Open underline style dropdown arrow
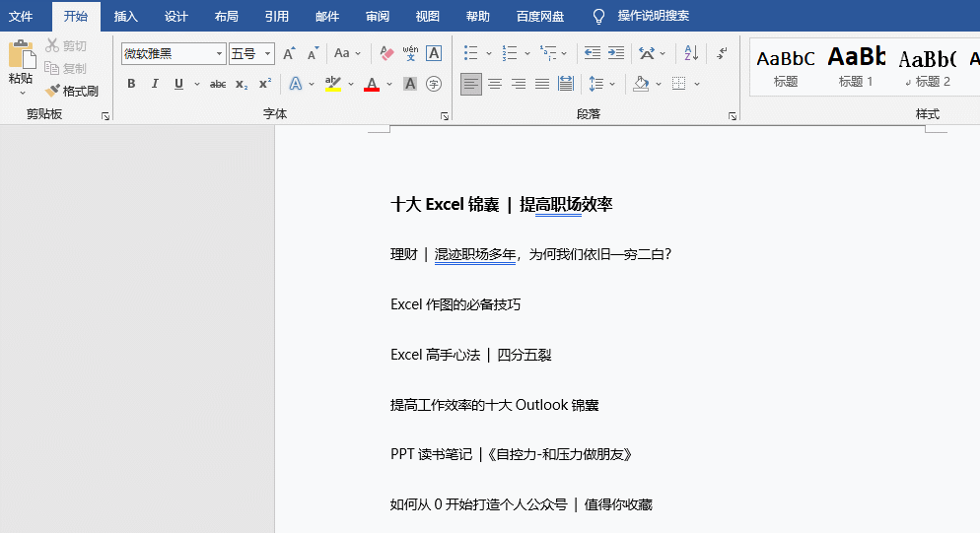The width and height of the screenshot is (980, 533). (x=197, y=84)
